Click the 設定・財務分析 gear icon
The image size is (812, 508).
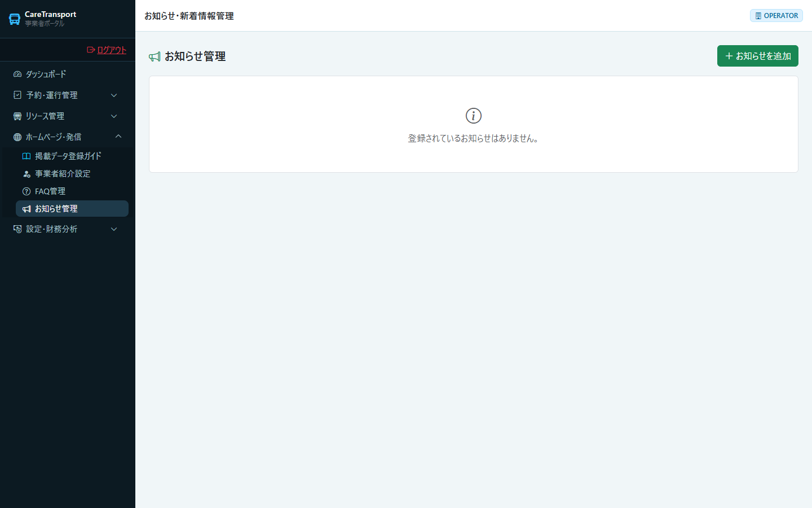point(17,229)
